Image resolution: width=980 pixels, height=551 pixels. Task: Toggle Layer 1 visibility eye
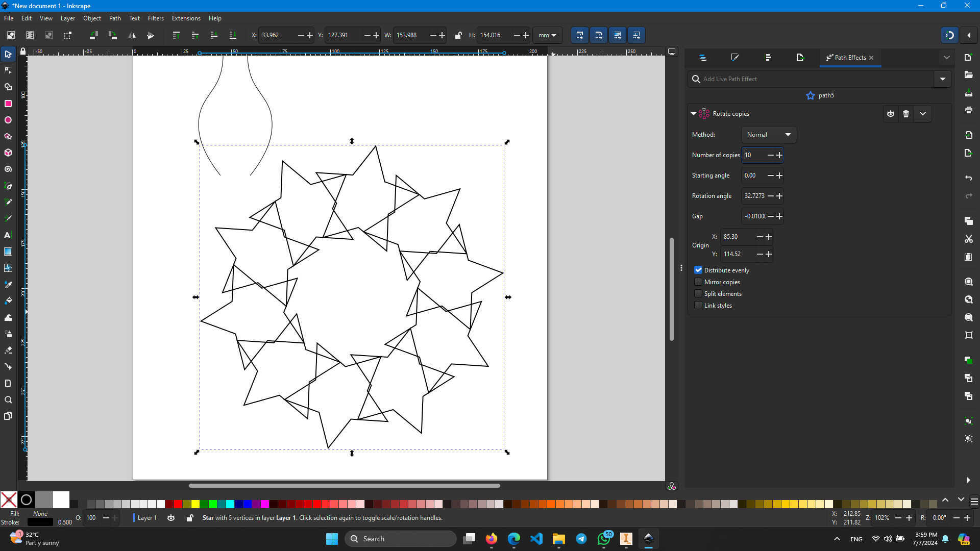pos(171,518)
